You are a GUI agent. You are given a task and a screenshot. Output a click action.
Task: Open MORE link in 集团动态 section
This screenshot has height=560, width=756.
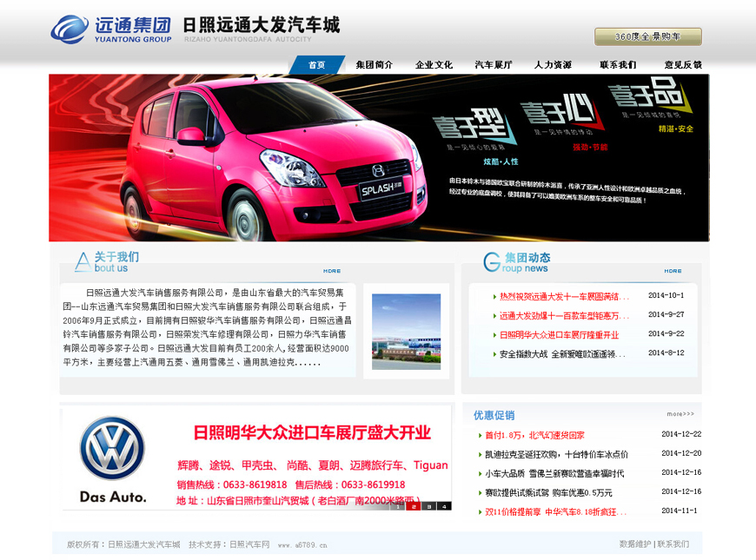[673, 272]
